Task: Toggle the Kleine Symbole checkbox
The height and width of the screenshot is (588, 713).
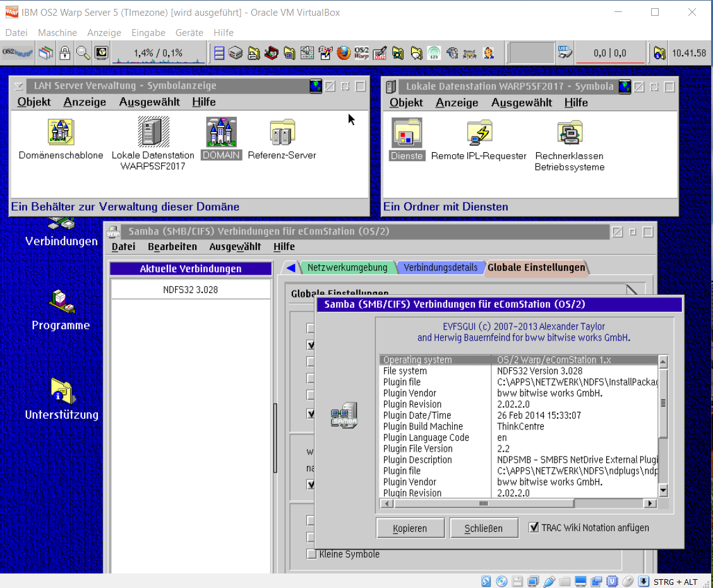Action: tap(311, 555)
